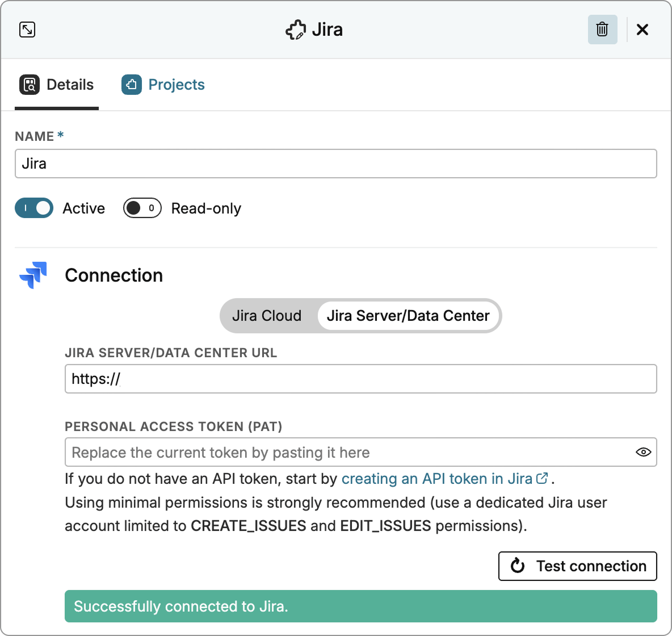672x636 pixels.
Task: Click the Projects tab puzzle icon
Action: pos(132,85)
